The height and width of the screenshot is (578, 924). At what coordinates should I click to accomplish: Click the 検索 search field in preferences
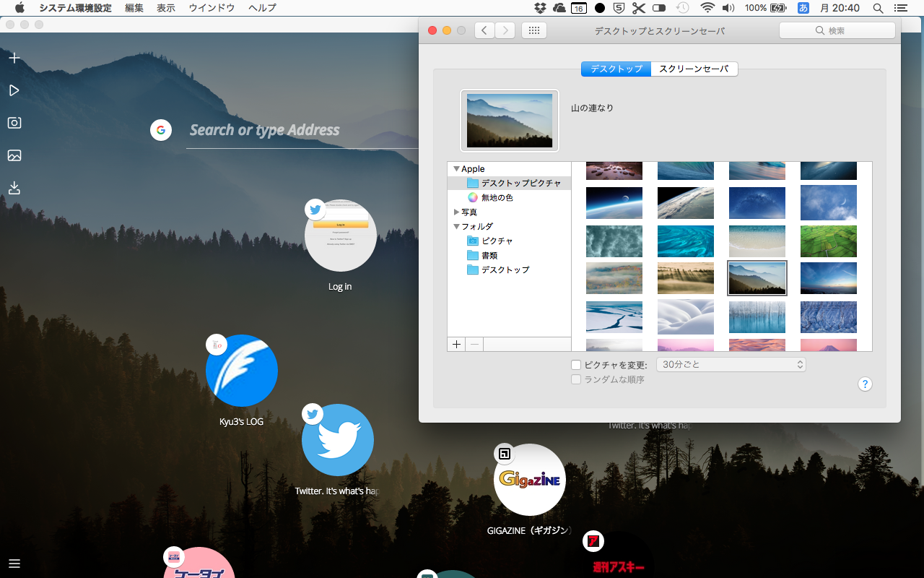coord(837,30)
